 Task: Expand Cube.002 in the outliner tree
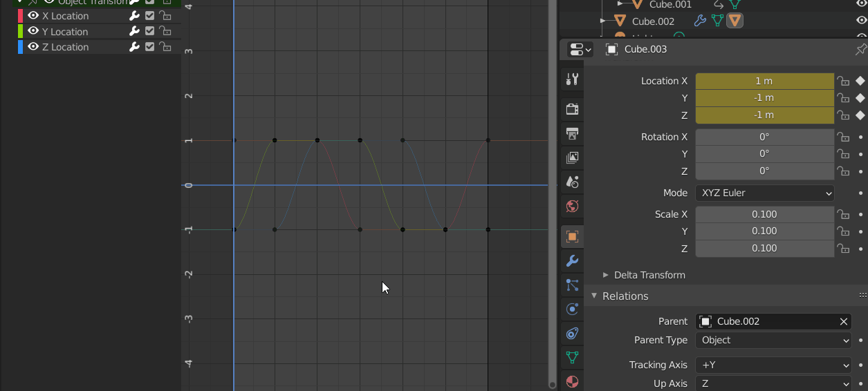[x=602, y=21]
